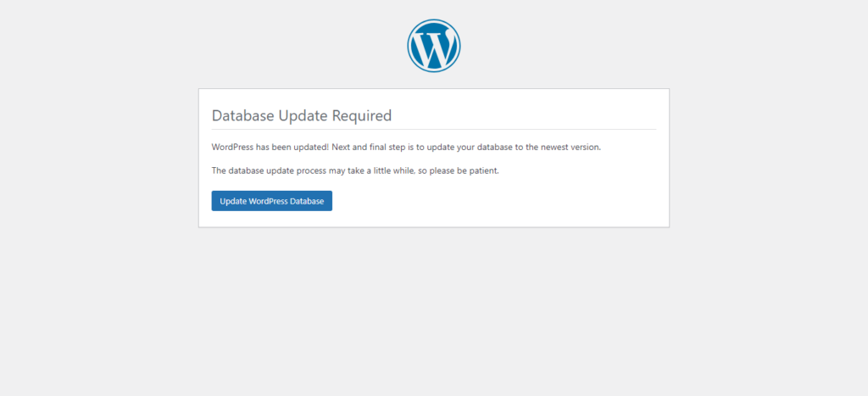Viewport: 868px width, 396px height.
Task: Click the word 'WordPress' on the blue button
Action: point(265,201)
